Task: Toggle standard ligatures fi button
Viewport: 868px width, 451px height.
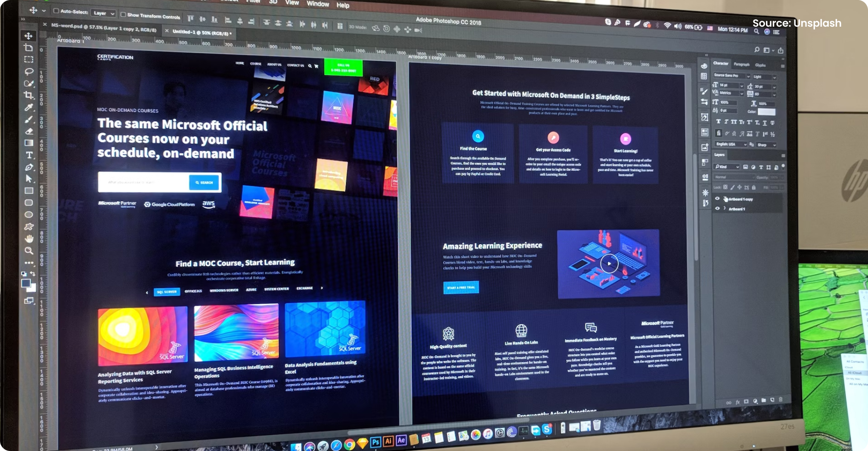Action: click(x=718, y=133)
